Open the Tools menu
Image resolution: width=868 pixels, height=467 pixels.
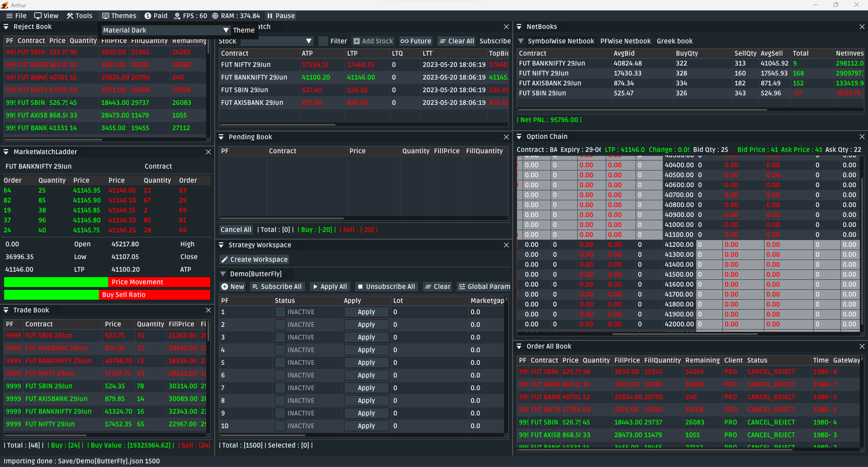tap(80, 16)
